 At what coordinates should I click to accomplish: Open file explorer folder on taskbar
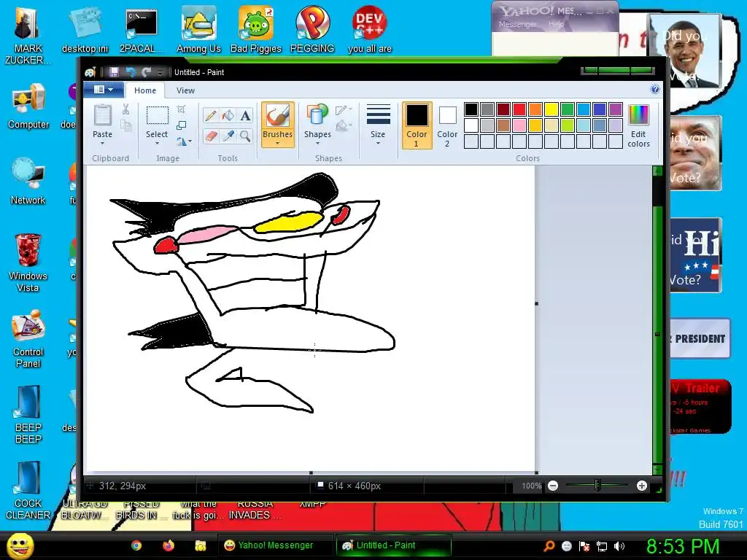pos(201,545)
